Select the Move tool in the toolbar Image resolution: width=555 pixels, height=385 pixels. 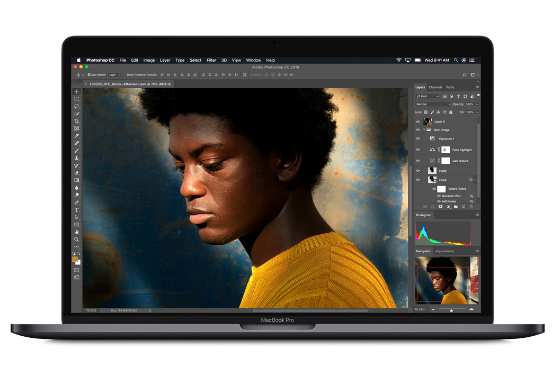(x=77, y=92)
